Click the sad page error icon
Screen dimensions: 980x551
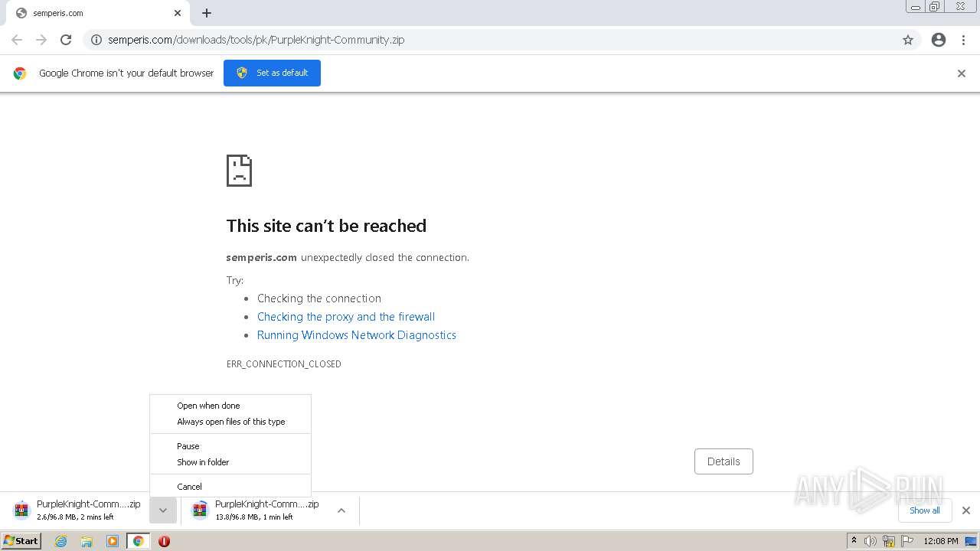(240, 171)
